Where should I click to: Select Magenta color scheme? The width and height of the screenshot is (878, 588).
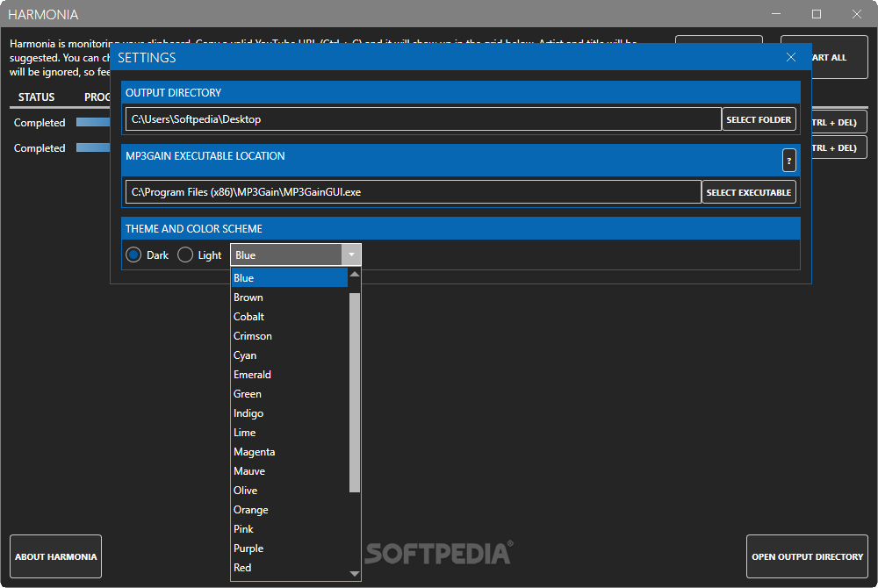pos(290,451)
